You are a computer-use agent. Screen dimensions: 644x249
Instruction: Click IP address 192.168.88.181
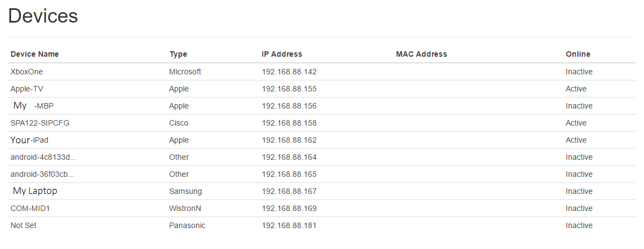point(289,225)
